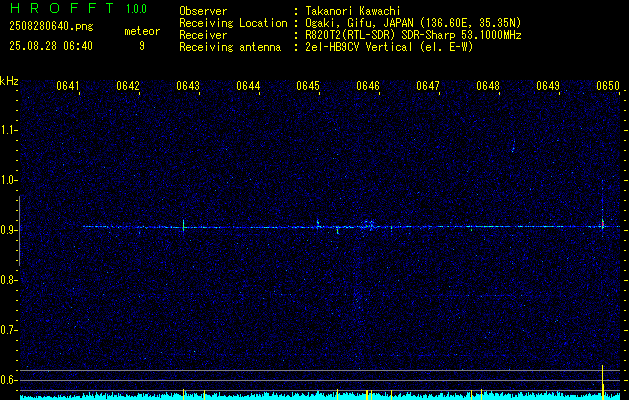629x400 pixels.
Task: Click the 0649 time axis label
Action: (x=548, y=86)
